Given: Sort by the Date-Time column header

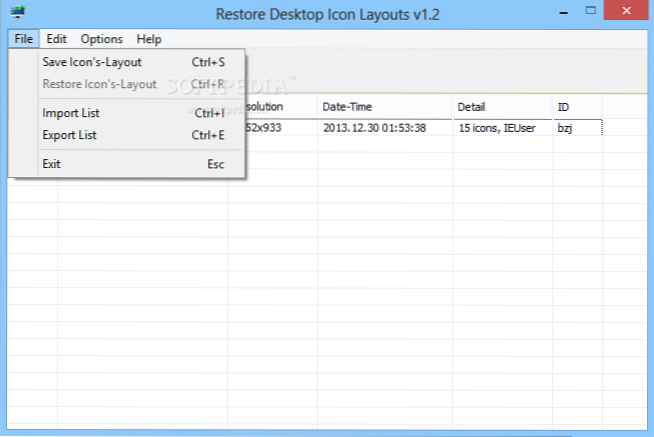Looking at the screenshot, I should tap(383, 106).
